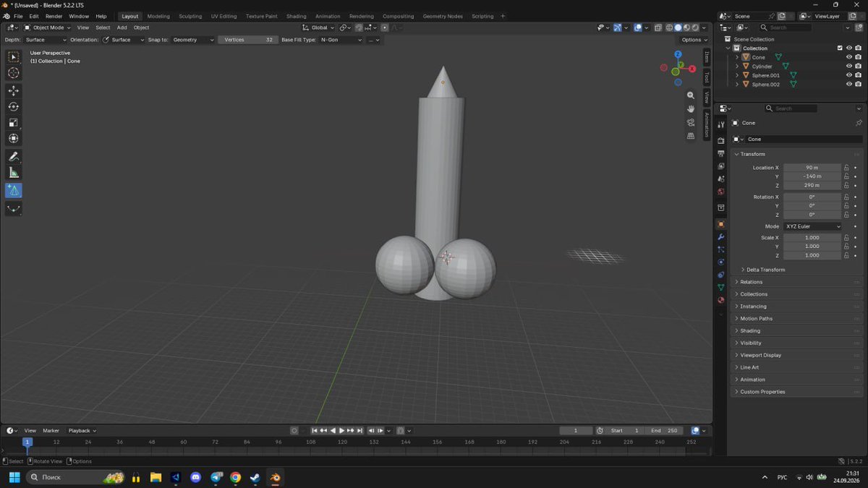The width and height of the screenshot is (868, 488).
Task: Activate the 3D Cursor tool
Action: click(x=14, y=72)
